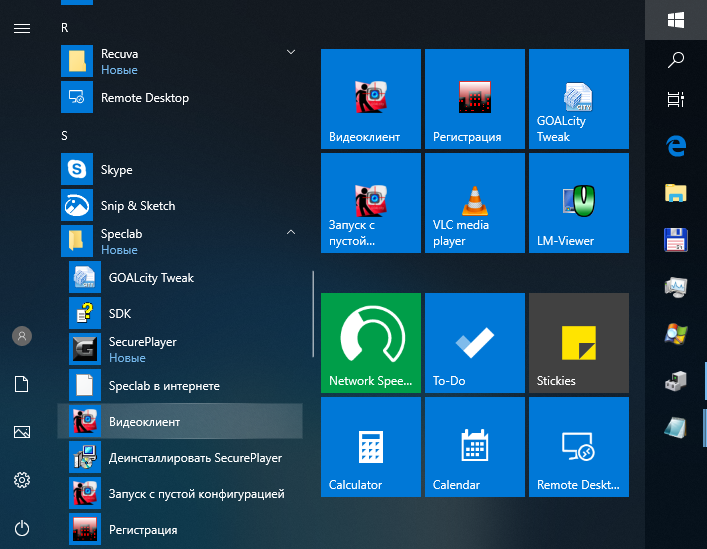Image resolution: width=707 pixels, height=549 pixels.
Task: Launch the VLC media player tile
Action: (x=475, y=203)
